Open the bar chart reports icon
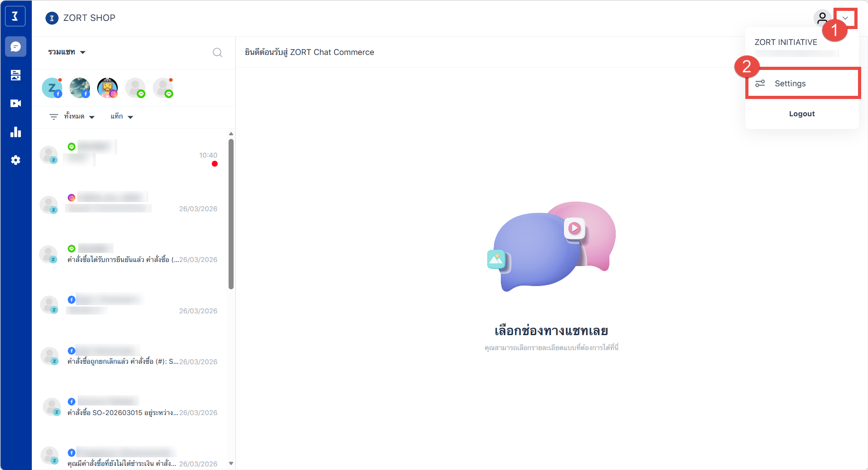This screenshot has width=868, height=470. [x=15, y=132]
